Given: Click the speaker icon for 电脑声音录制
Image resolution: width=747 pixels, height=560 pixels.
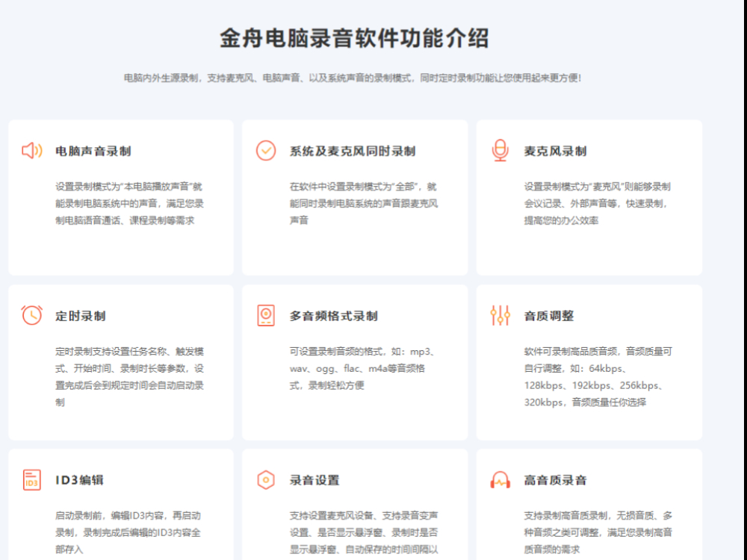Looking at the screenshot, I should coord(32,151).
